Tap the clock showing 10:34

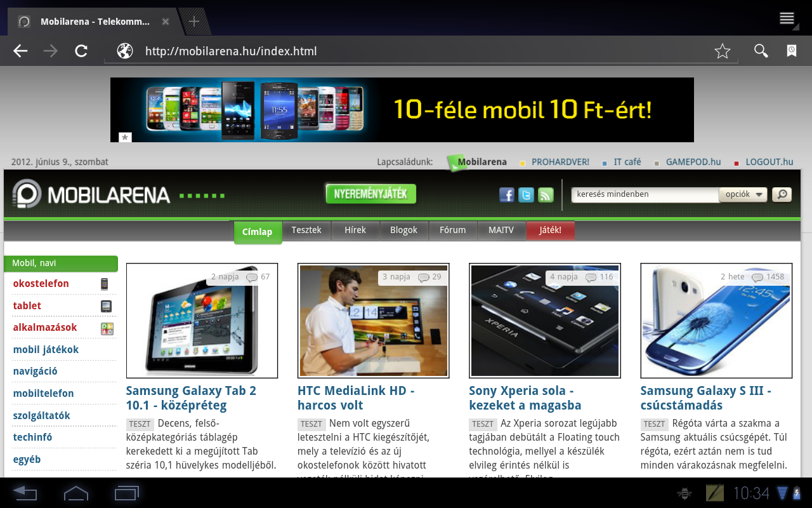pos(751,493)
